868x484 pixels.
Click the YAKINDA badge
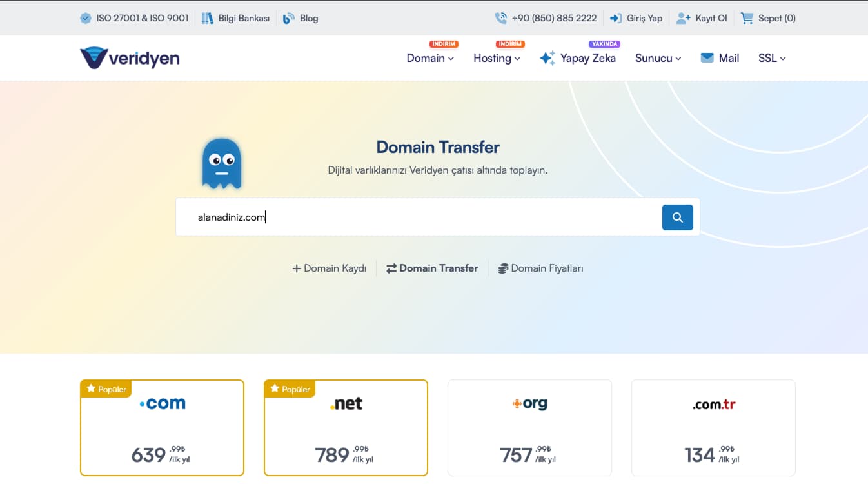[x=604, y=44]
